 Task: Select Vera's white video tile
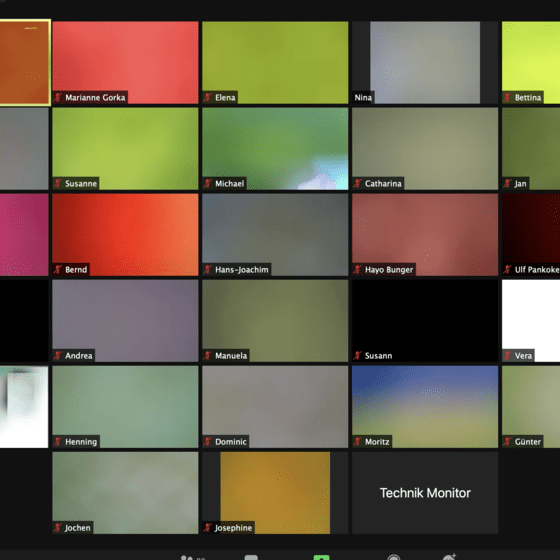tap(531, 321)
